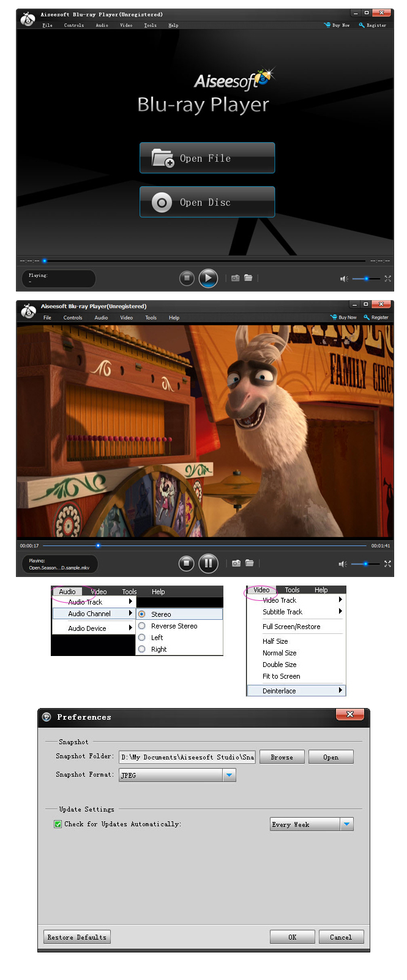407x980 pixels.
Task: Click Open File button in start screen
Action: coord(207,158)
